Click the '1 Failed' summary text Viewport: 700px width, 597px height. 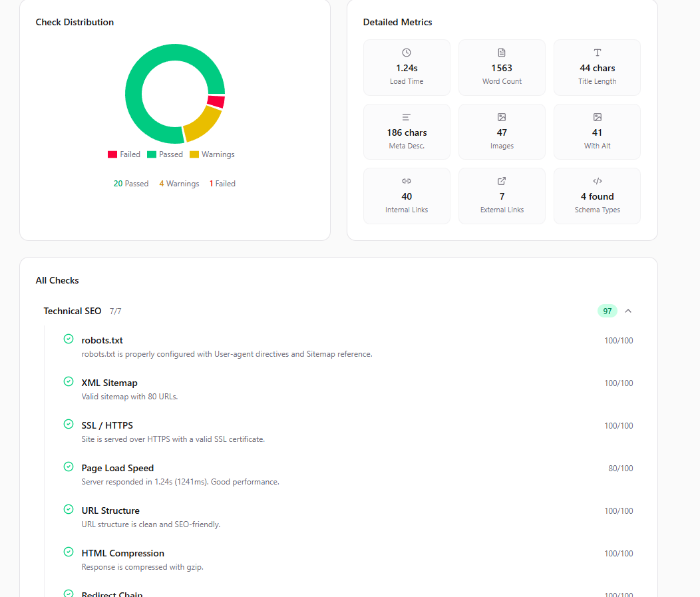click(x=222, y=184)
